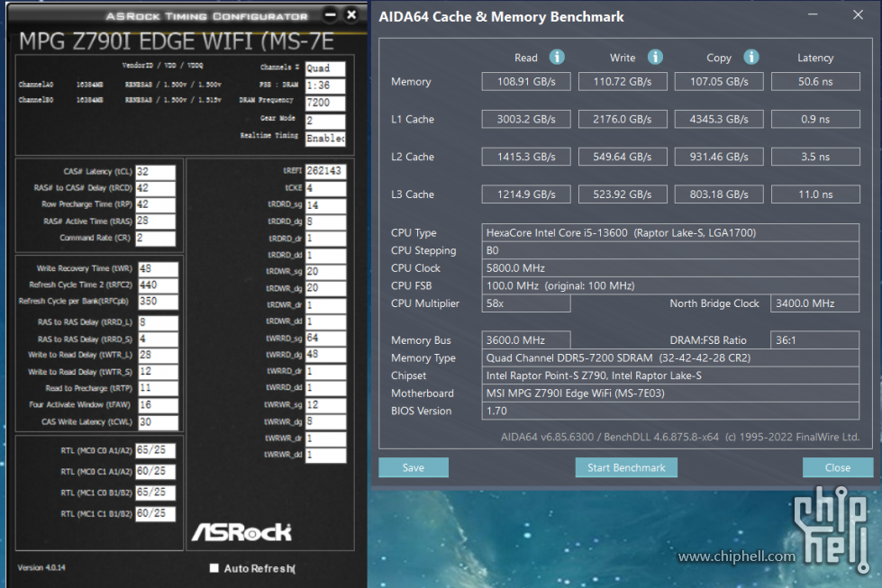The image size is (882, 588).
Task: Select the tWRRD_sg field showing 64
Action: click(x=326, y=339)
